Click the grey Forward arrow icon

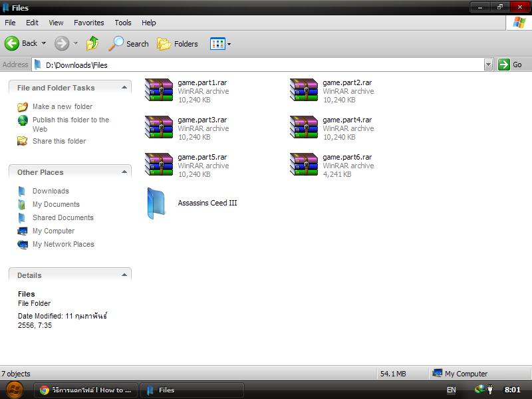point(62,43)
